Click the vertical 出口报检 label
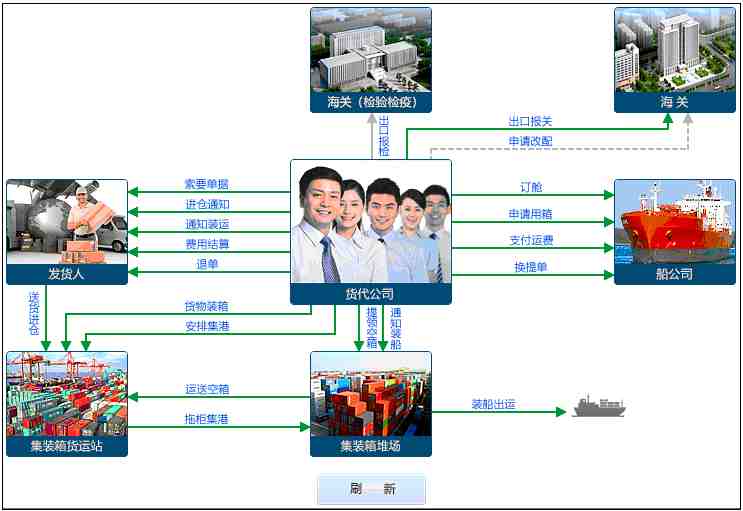The height and width of the screenshot is (511, 743). point(384,136)
